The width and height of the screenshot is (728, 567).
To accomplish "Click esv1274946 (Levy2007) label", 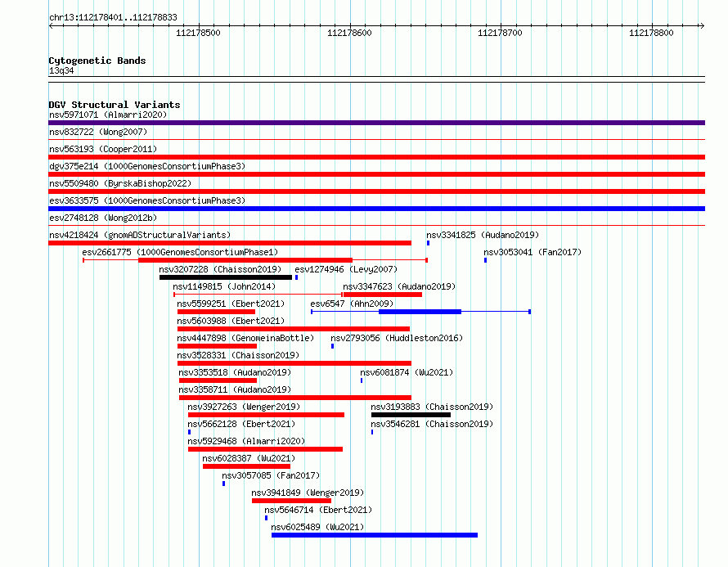I will [x=346, y=269].
